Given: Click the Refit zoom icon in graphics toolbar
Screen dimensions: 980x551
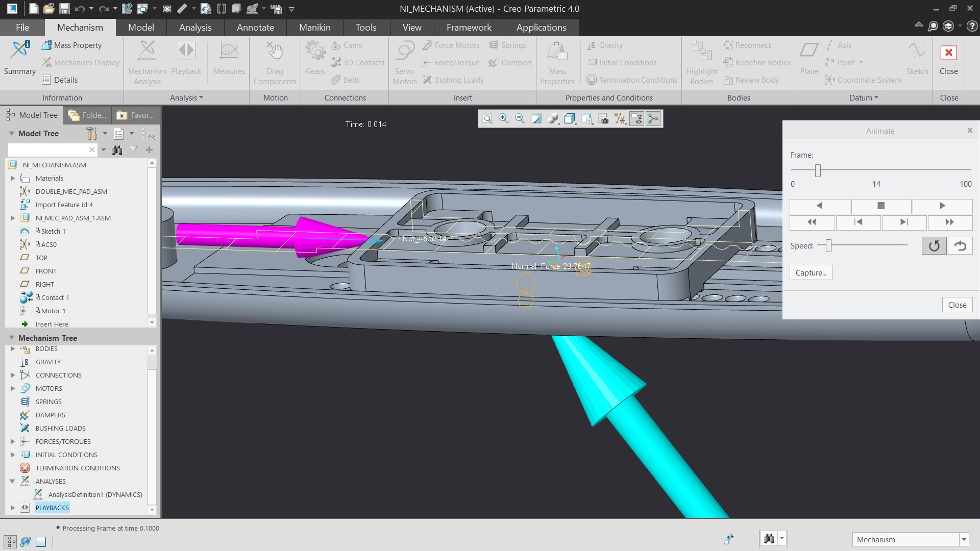Looking at the screenshot, I should click(x=487, y=119).
